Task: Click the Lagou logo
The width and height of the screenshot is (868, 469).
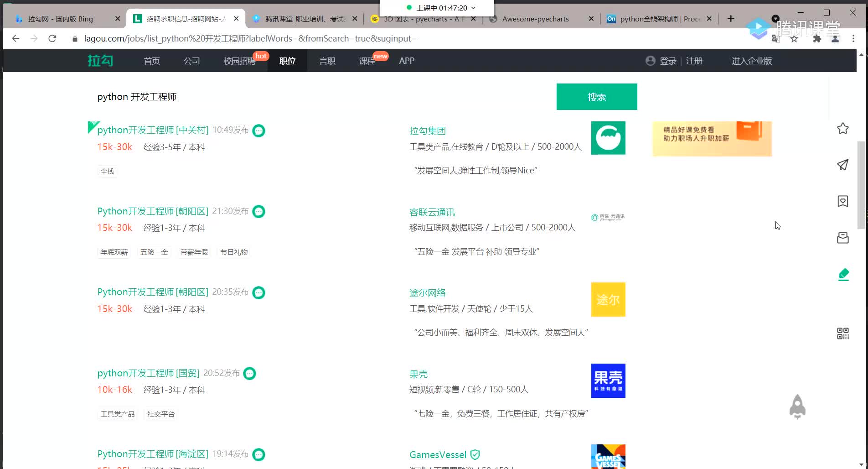Action: 100,61
